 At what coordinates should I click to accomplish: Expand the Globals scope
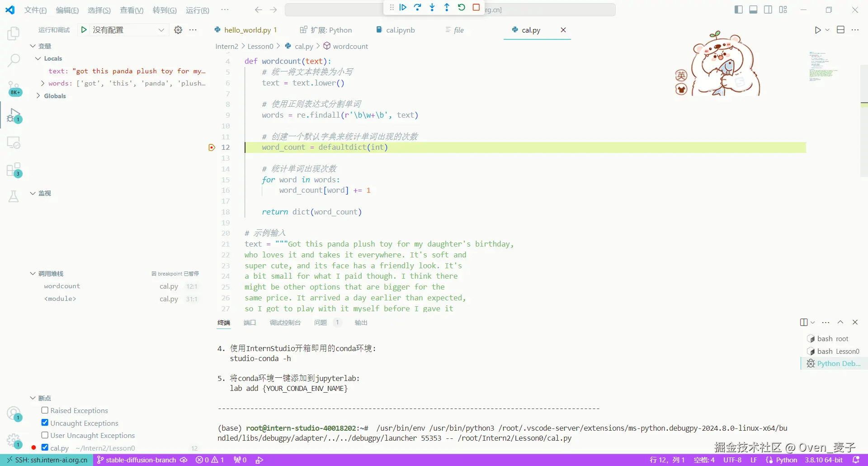(x=38, y=96)
